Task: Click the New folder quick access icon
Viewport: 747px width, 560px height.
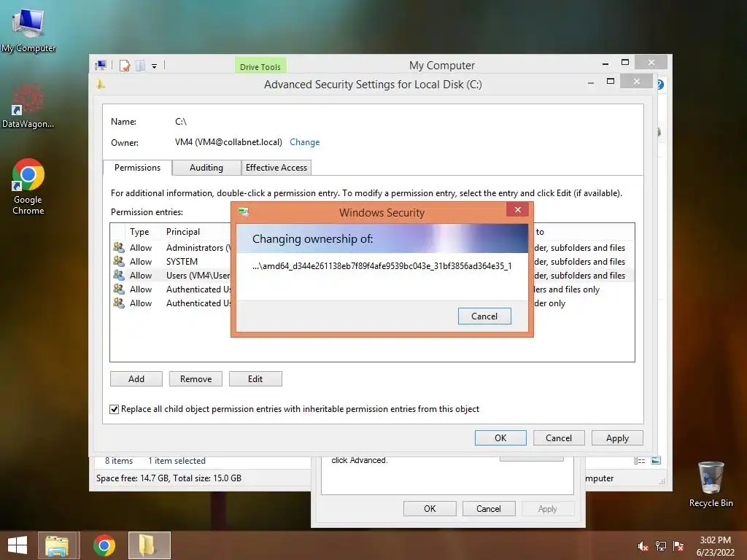Action: [x=140, y=66]
